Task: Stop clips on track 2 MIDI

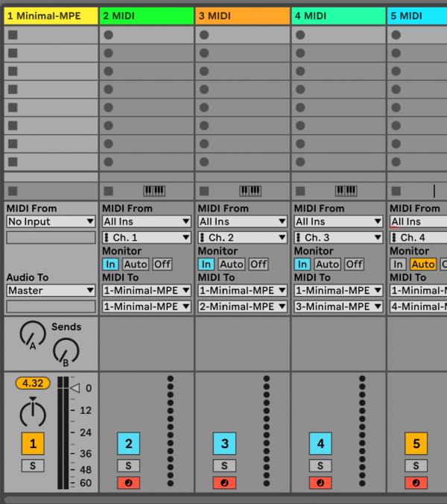Action: (x=109, y=191)
